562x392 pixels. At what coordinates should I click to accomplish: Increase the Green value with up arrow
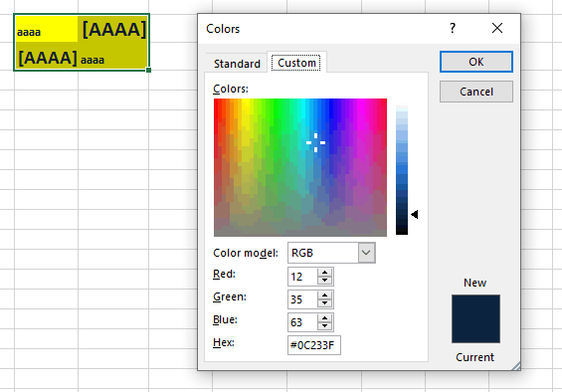324,295
